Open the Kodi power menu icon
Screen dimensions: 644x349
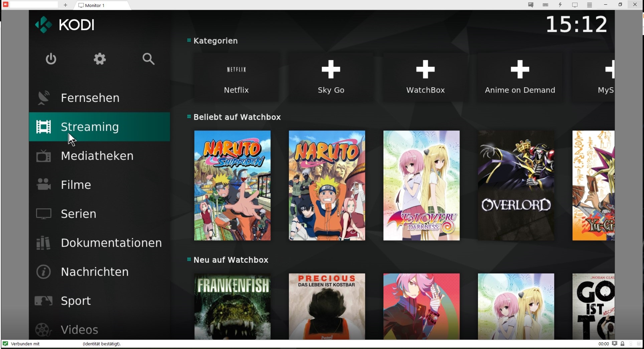51,59
